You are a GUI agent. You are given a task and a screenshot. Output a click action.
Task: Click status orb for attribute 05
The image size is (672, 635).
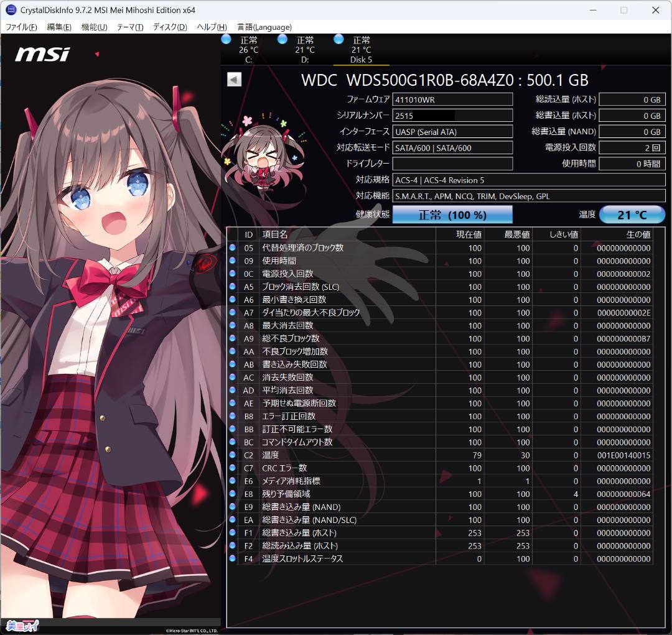(233, 248)
